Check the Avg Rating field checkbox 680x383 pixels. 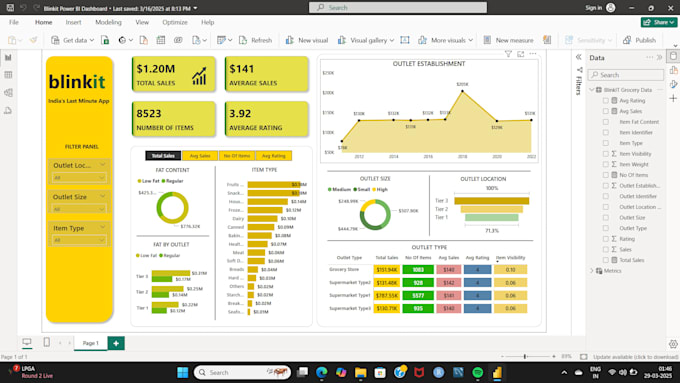606,101
